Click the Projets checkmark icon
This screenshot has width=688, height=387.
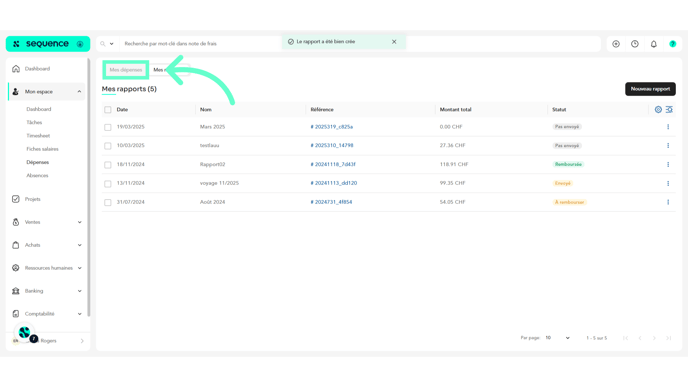pyautogui.click(x=16, y=199)
